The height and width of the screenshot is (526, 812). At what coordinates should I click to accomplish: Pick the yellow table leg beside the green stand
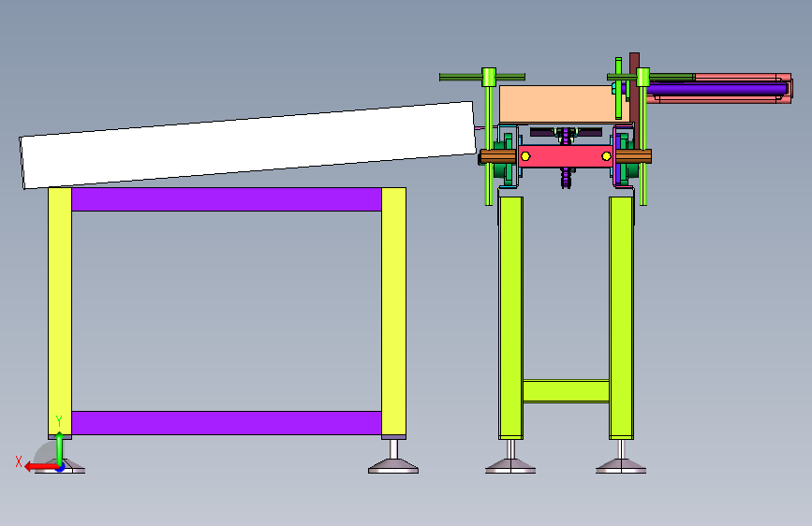pos(393,312)
